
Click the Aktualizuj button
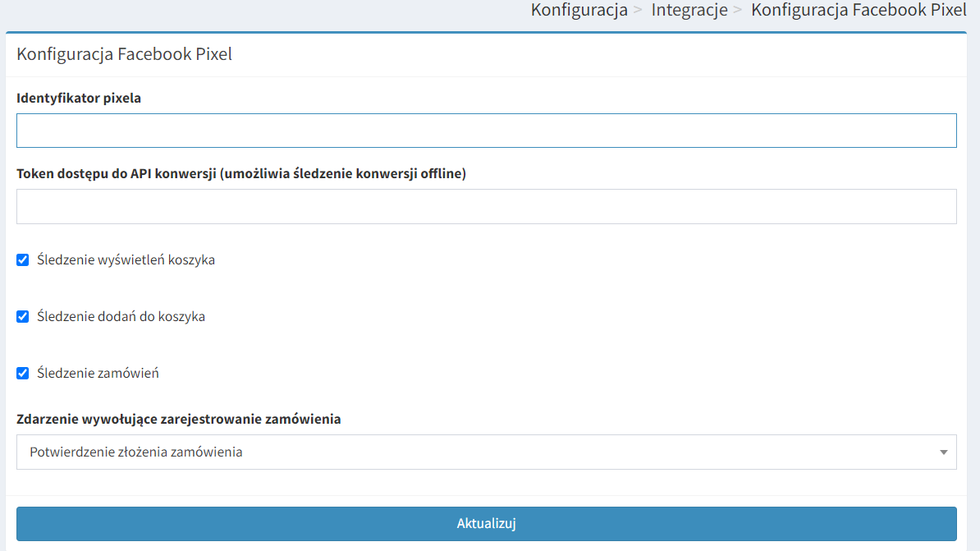point(486,523)
